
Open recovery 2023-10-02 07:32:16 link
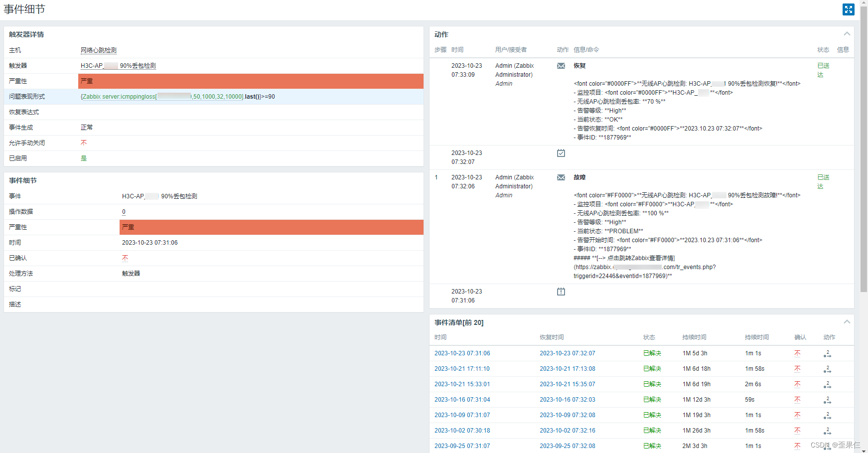pyautogui.click(x=567, y=431)
